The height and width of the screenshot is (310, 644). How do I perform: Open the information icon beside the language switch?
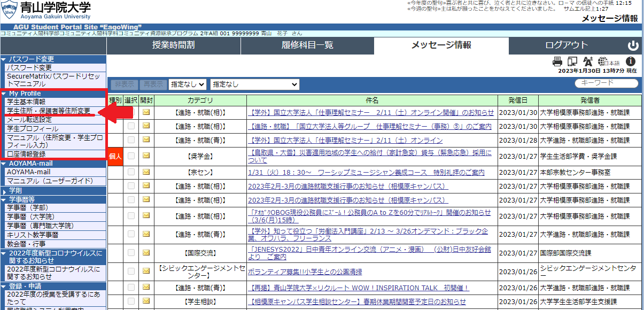631,61
